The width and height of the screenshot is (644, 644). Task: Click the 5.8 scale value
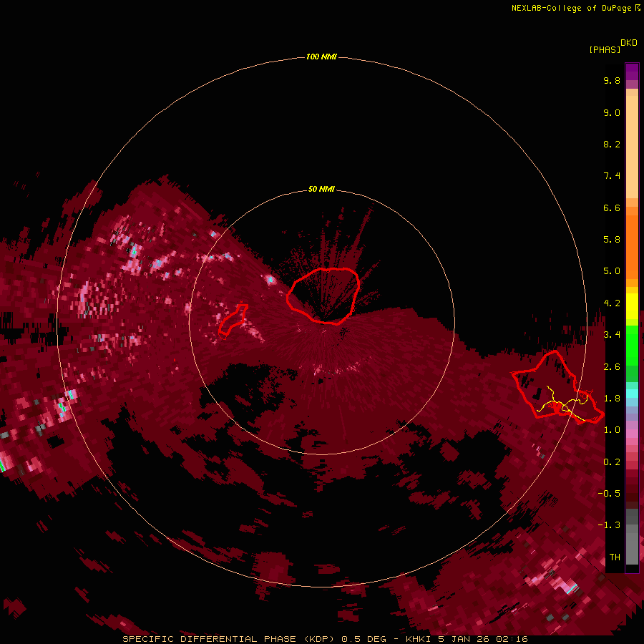tap(612, 240)
